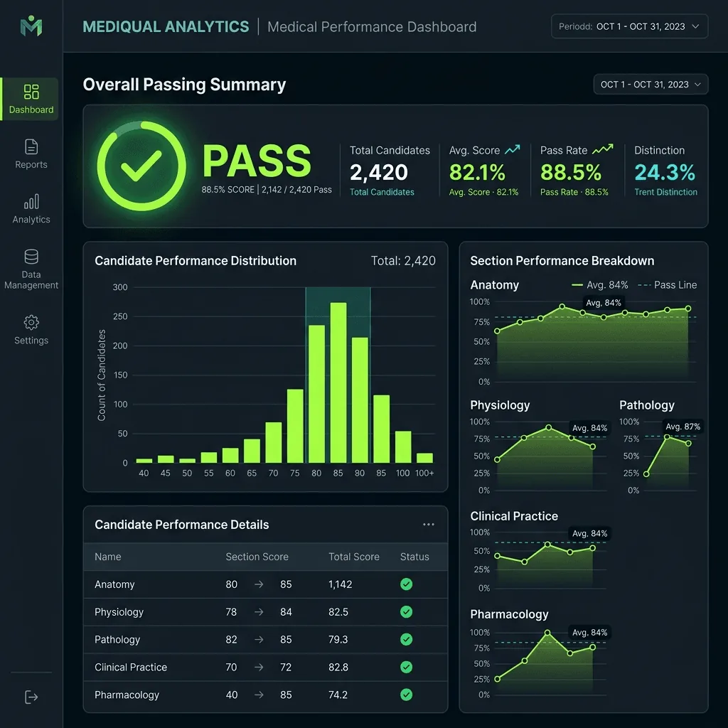
Task: Click the 24.3% Distinction value
Action: [x=665, y=172]
